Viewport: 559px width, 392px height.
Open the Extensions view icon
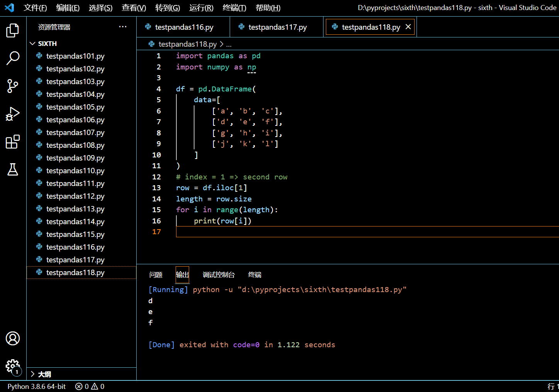click(x=13, y=142)
